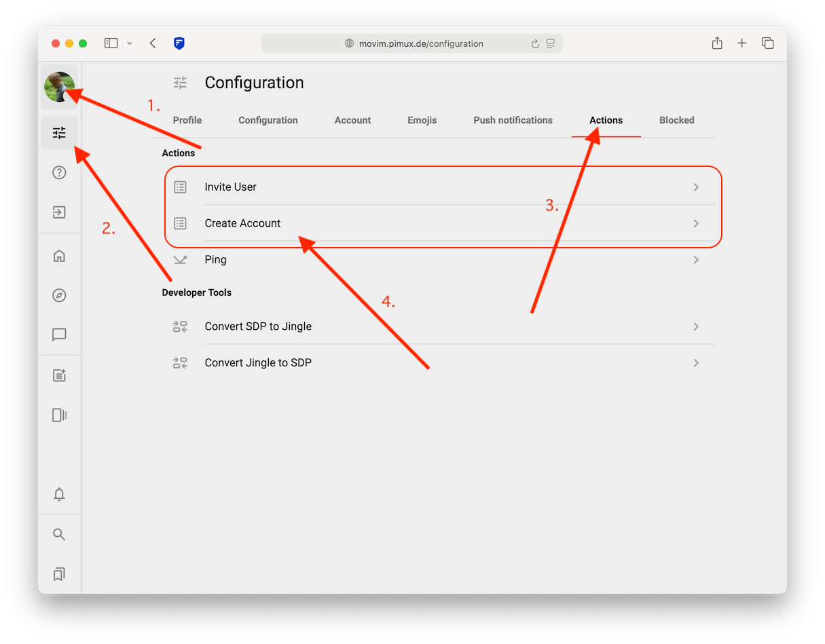
Task: Select the Home icon in the sidebar
Action: pos(59,255)
